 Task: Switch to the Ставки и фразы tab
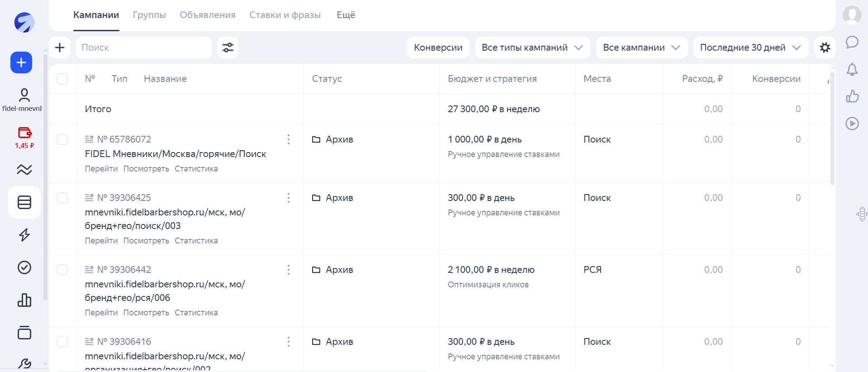285,15
